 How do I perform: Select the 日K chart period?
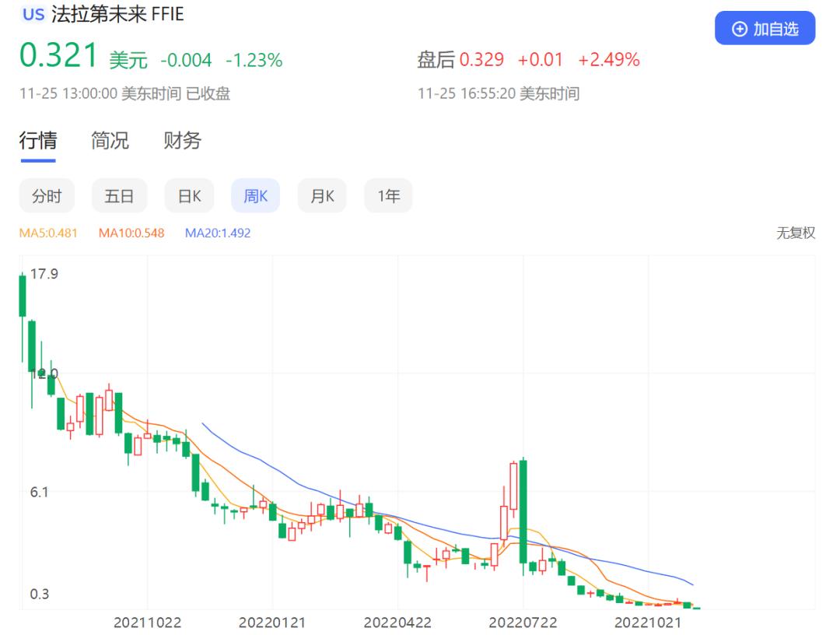pyautogui.click(x=189, y=196)
